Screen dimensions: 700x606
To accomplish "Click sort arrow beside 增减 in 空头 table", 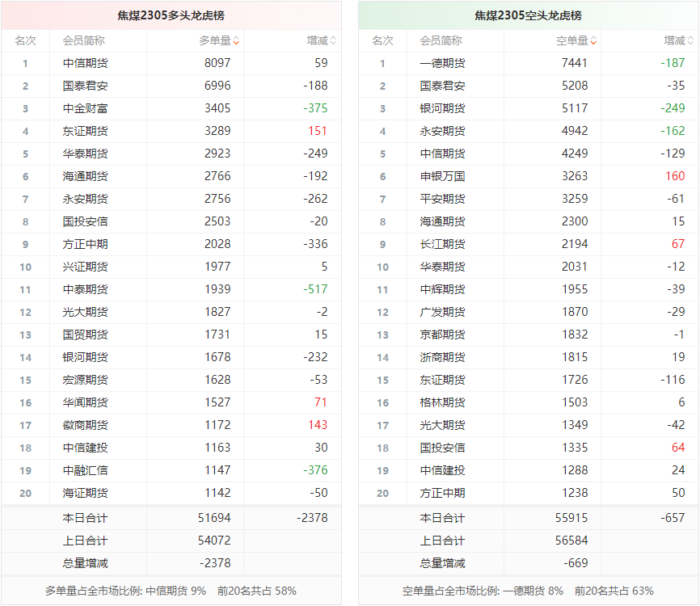I will tap(691, 40).
